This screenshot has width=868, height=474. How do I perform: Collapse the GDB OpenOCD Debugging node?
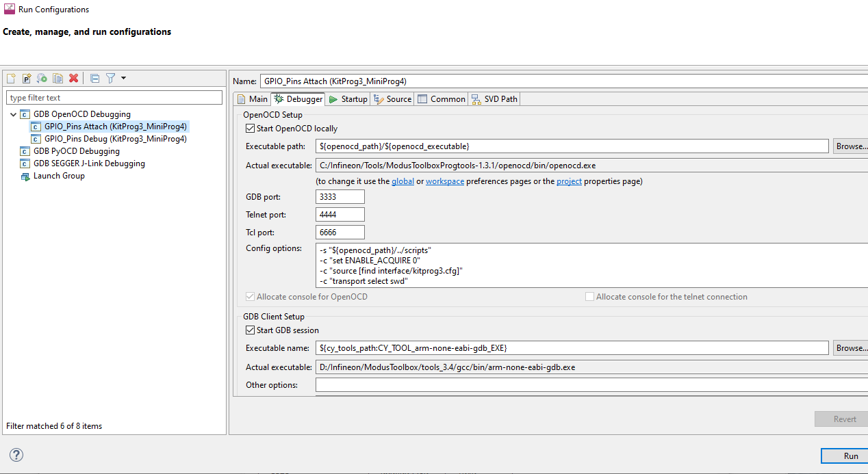(x=13, y=114)
